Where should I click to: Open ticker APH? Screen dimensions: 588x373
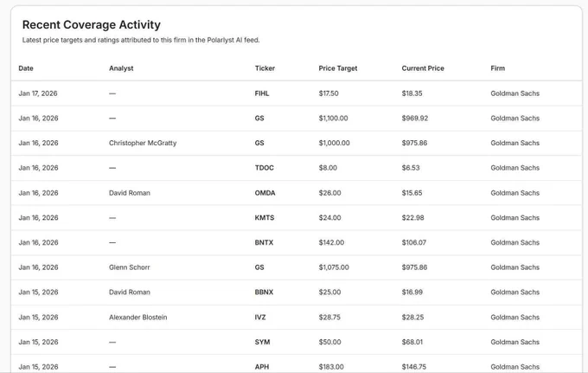point(262,367)
